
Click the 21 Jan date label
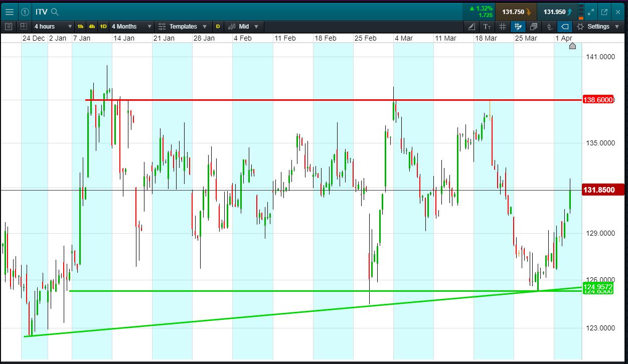tap(164, 38)
